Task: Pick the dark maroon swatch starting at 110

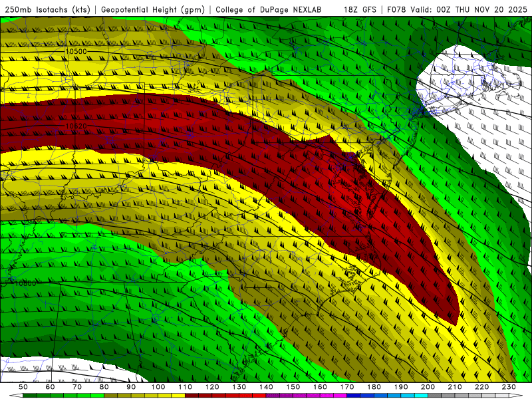Action: (192, 395)
